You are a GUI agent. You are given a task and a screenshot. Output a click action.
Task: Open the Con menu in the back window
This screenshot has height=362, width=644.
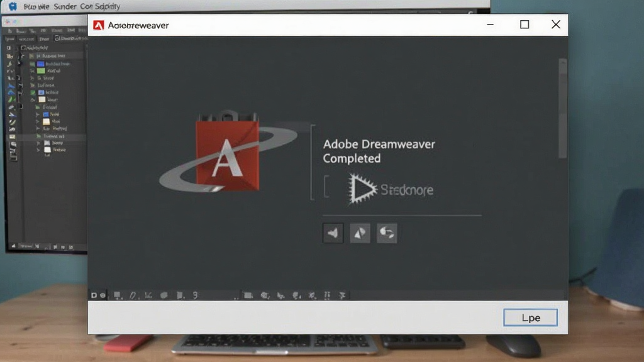(86, 6)
